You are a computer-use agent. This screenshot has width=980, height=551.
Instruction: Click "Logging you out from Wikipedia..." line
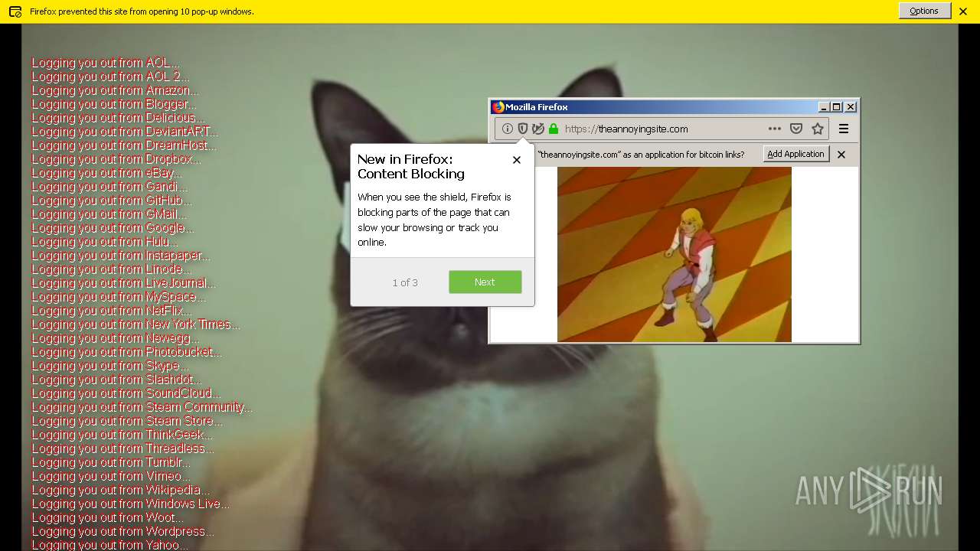tap(120, 490)
